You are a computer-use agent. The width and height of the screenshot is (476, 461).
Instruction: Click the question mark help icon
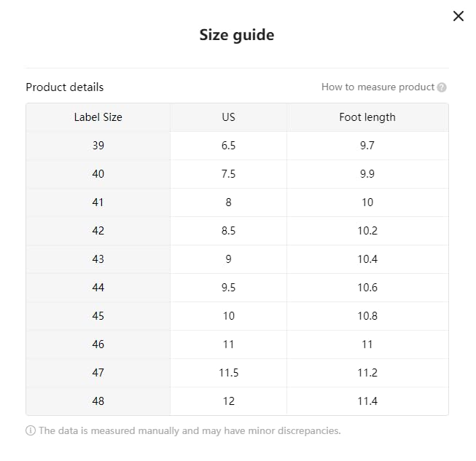point(442,87)
